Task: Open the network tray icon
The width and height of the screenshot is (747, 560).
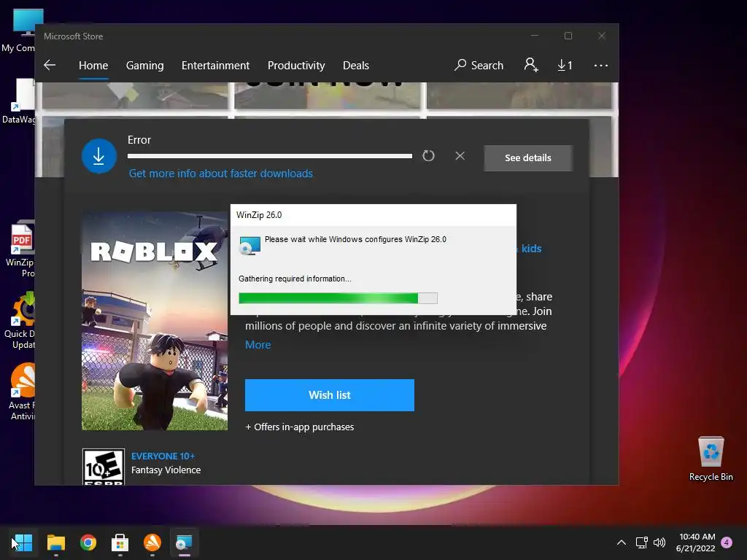Action: (642, 542)
